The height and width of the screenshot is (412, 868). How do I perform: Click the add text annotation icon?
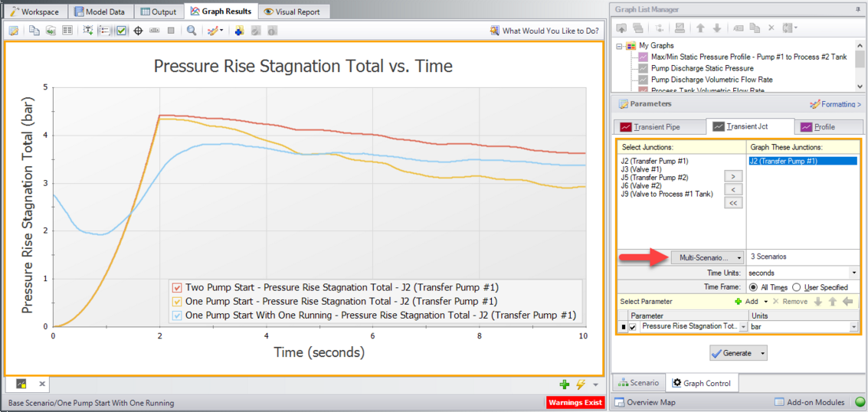(87, 31)
